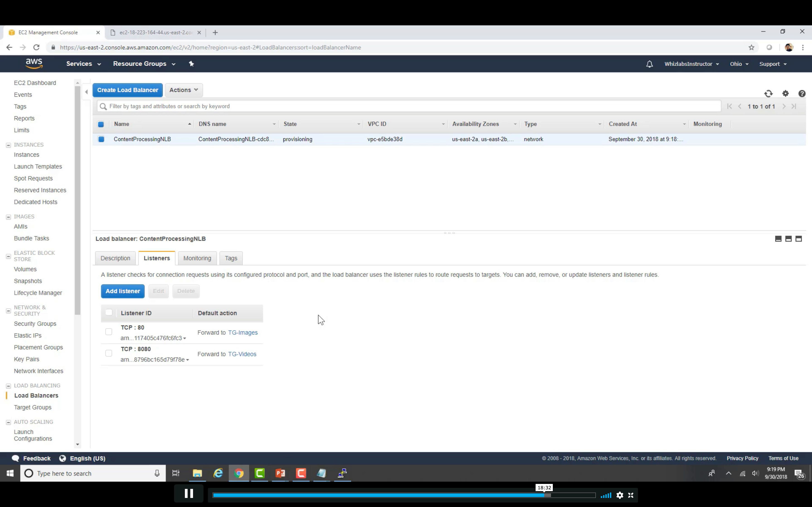Switch to the Monitoring tab
The image size is (812, 507).
click(197, 258)
